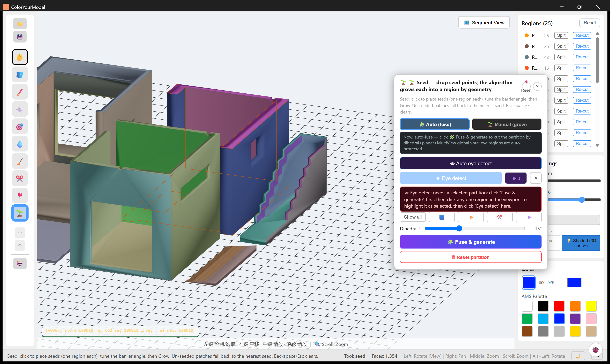Open a model file with the folder icon
610x364 pixels.
20,24
